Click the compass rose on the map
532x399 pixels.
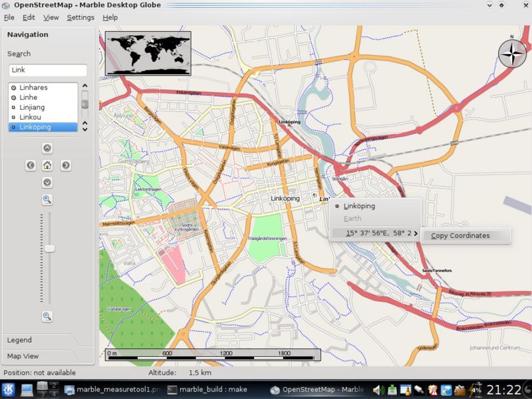(511, 54)
